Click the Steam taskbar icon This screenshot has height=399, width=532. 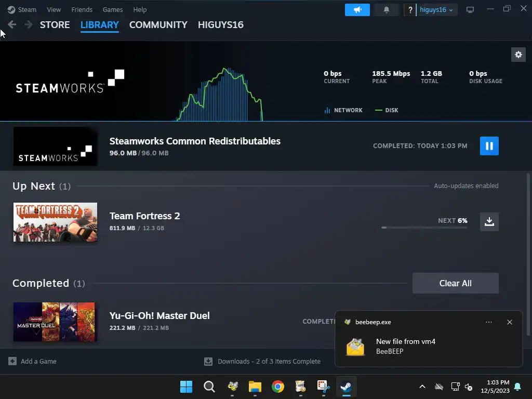point(346,387)
